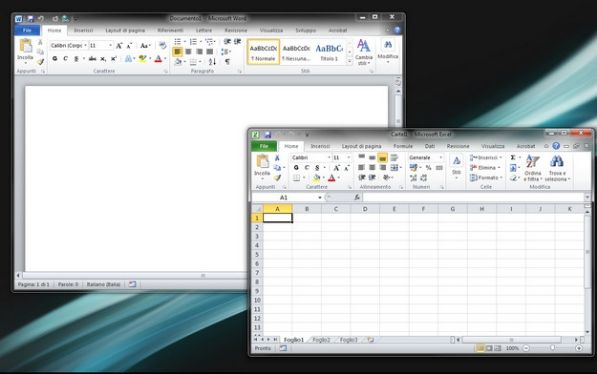
Task: Switch to Foglio2 sheet tab
Action: (321, 340)
